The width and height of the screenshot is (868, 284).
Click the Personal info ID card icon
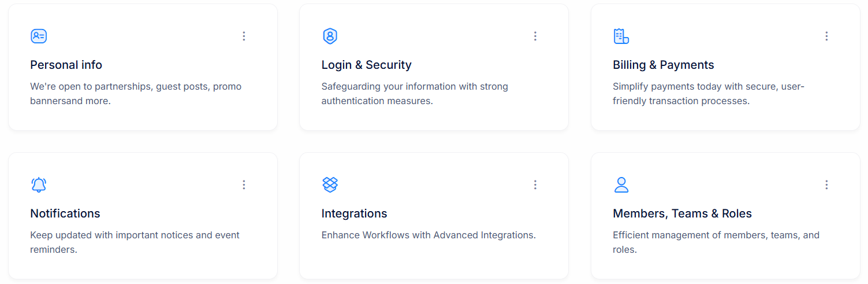(39, 36)
